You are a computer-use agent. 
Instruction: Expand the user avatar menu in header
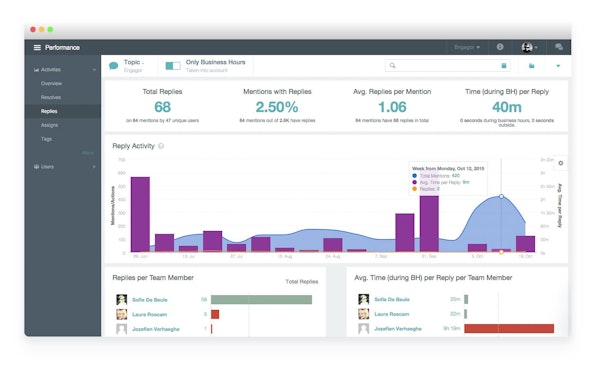(x=529, y=47)
